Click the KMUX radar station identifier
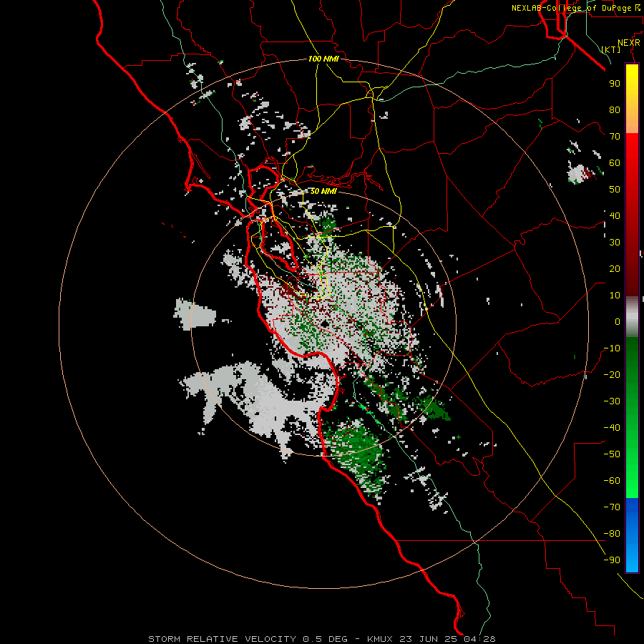This screenshot has width=644, height=644. point(380,639)
